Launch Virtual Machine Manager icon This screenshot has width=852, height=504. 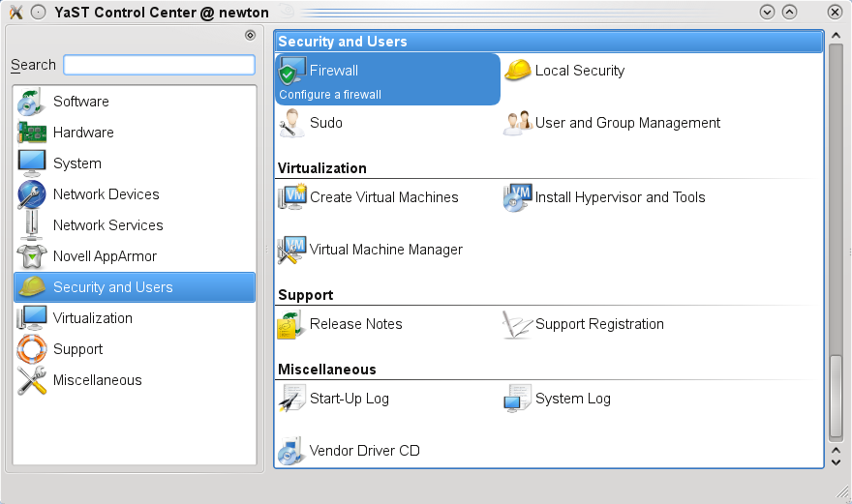pyautogui.click(x=292, y=250)
